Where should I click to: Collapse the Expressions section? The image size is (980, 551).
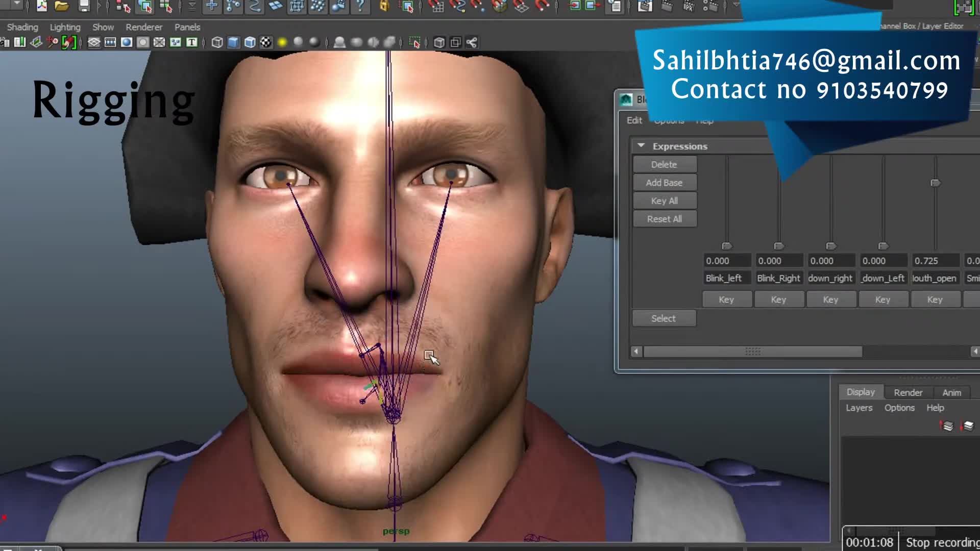[642, 146]
